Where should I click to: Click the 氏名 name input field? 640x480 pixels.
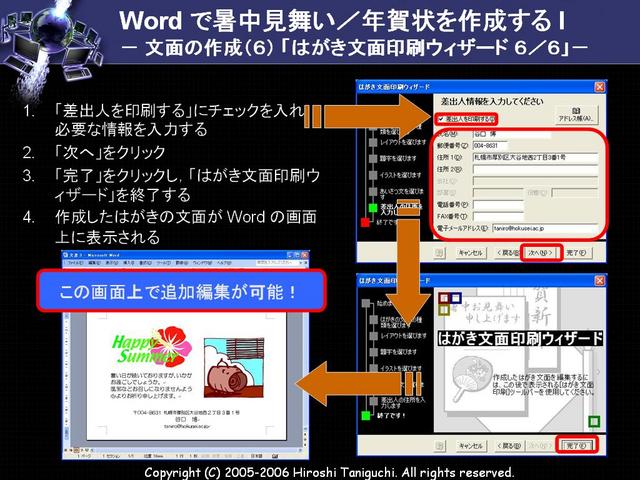coord(512,134)
